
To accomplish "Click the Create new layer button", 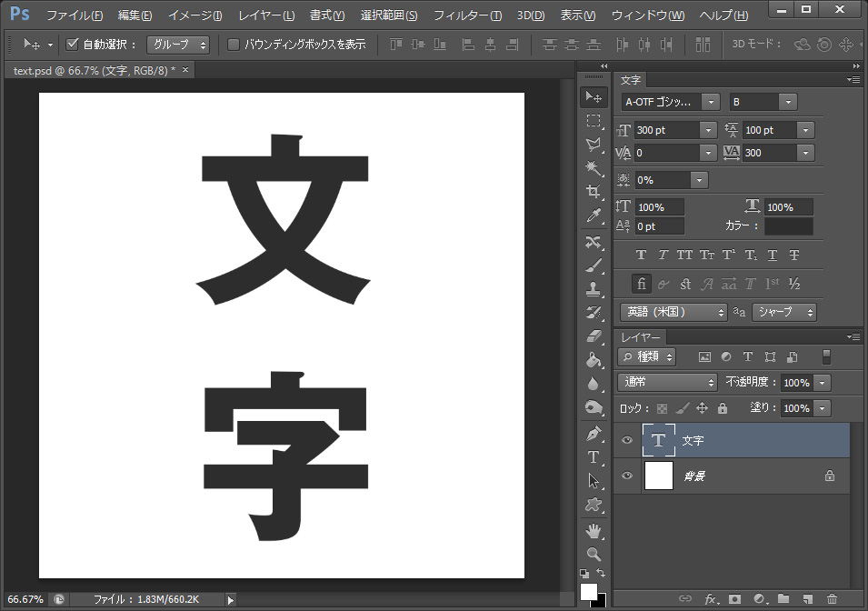I will [808, 599].
